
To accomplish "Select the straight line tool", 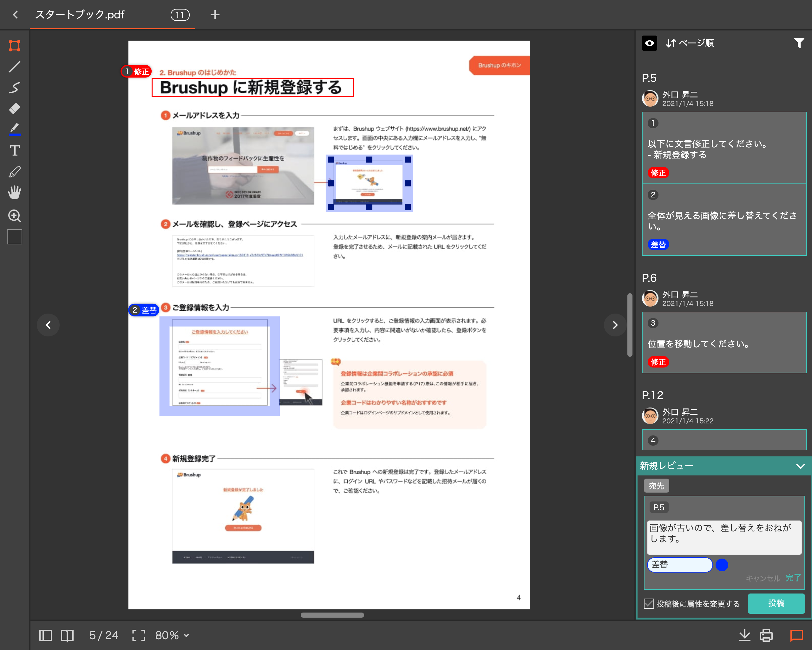I will pos(14,67).
